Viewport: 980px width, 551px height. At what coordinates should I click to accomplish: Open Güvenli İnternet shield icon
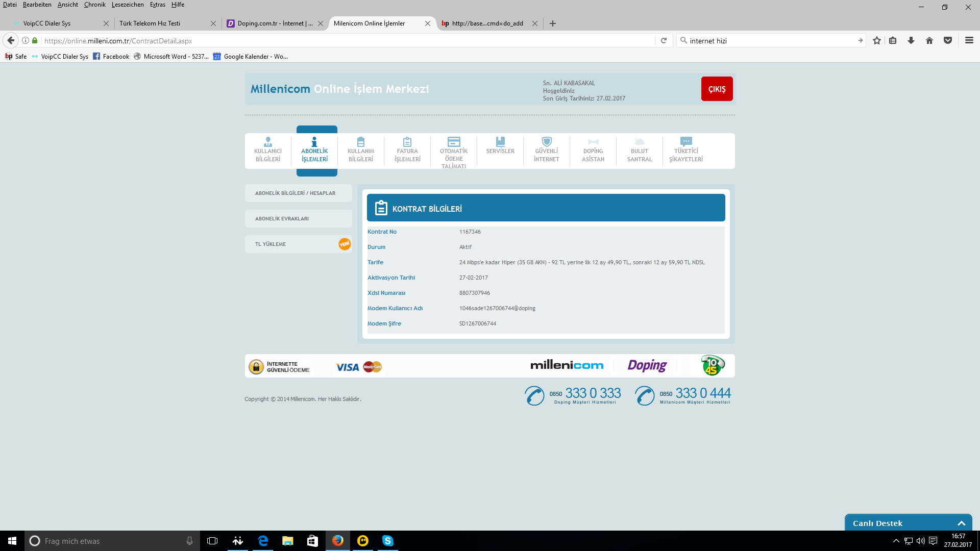click(x=547, y=141)
